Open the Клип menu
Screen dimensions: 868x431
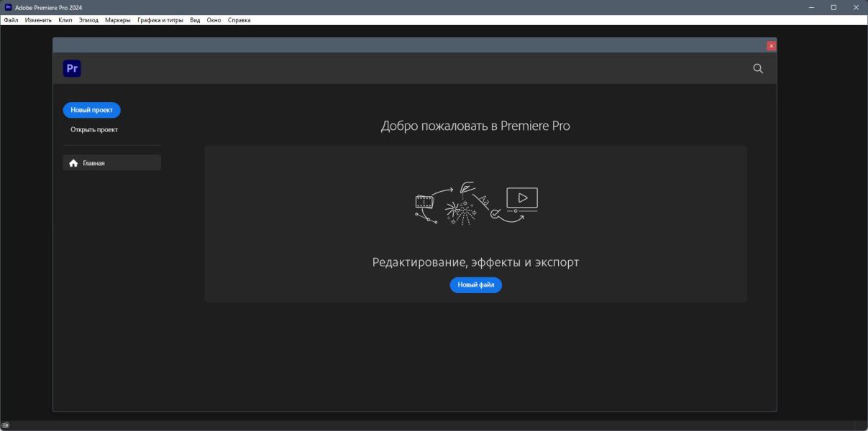point(65,20)
